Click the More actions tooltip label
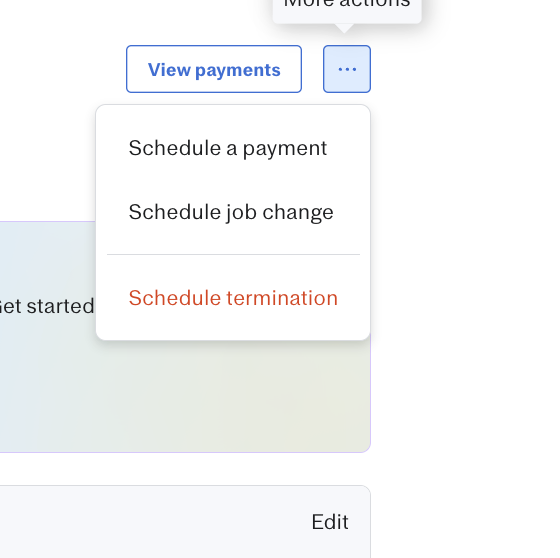 click(347, 4)
